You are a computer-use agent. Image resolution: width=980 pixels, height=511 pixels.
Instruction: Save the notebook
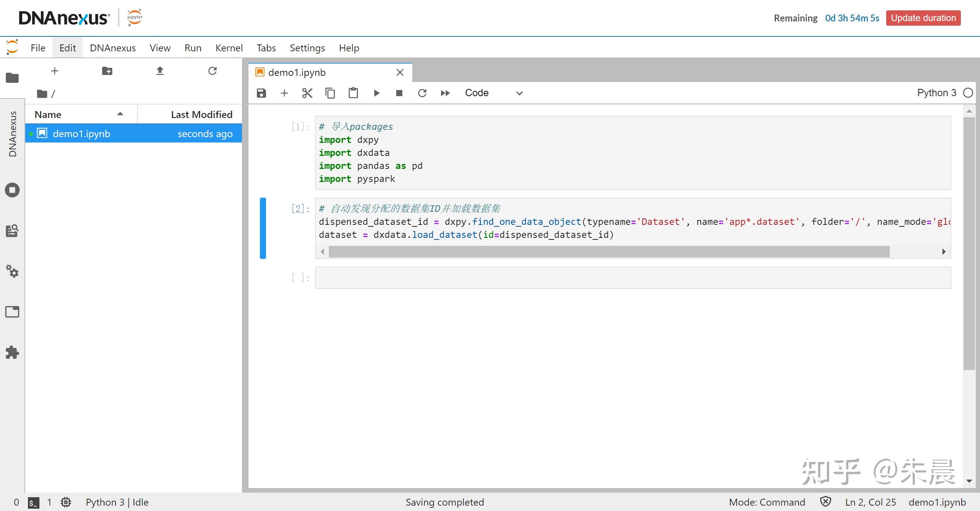[x=261, y=93]
